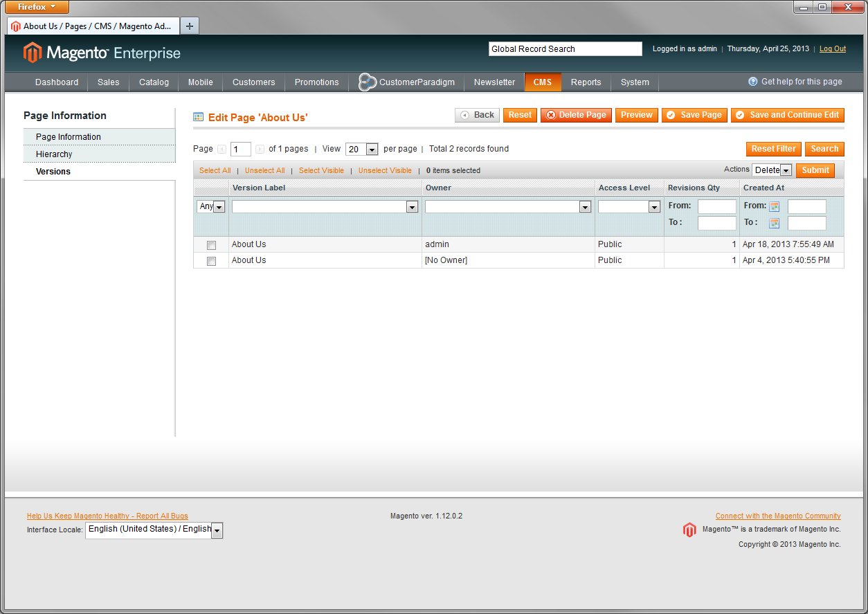Click the Save Page button
This screenshot has height=614, width=868.
tap(694, 115)
